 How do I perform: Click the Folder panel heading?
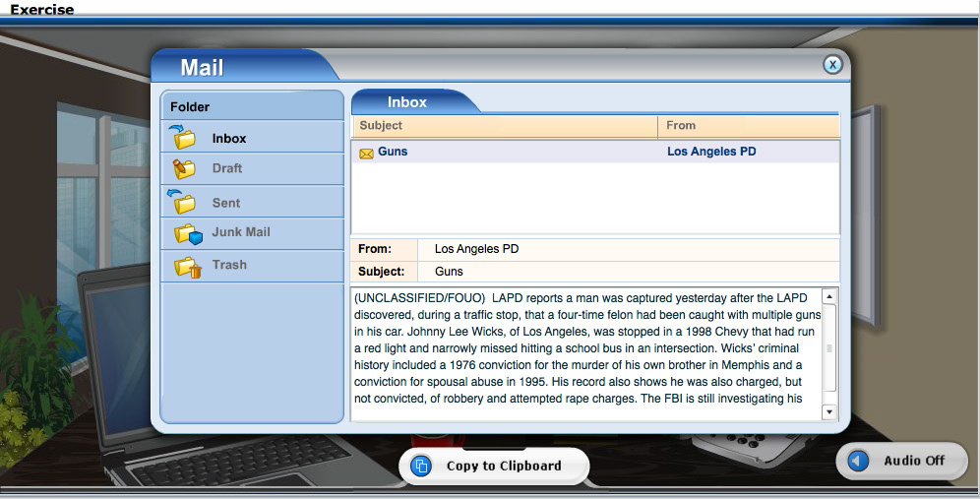point(190,107)
